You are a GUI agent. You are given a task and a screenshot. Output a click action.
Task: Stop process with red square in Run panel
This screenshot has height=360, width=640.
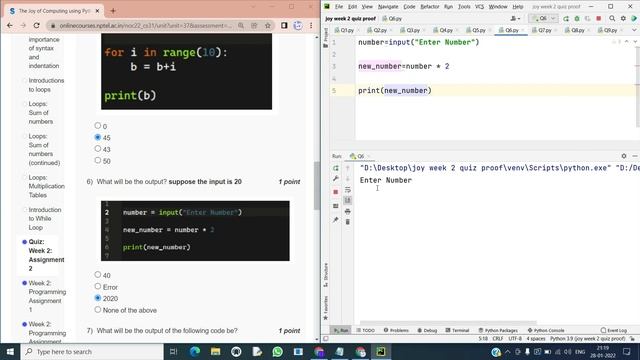336,192
